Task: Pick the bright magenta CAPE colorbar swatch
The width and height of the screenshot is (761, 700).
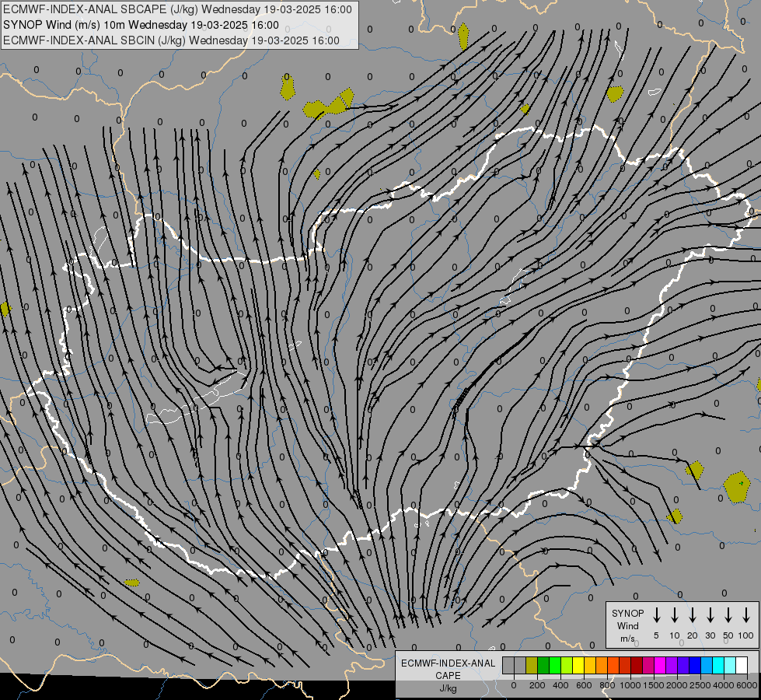Action: coord(660,665)
